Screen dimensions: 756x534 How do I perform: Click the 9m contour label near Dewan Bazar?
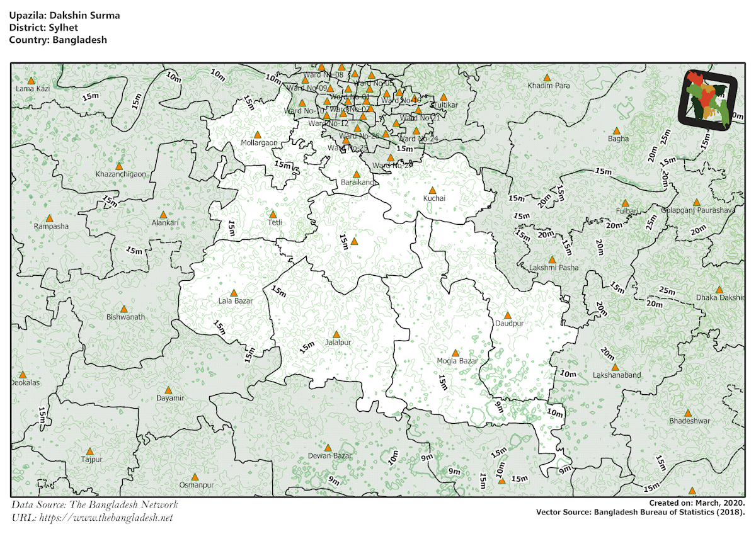tap(335, 482)
